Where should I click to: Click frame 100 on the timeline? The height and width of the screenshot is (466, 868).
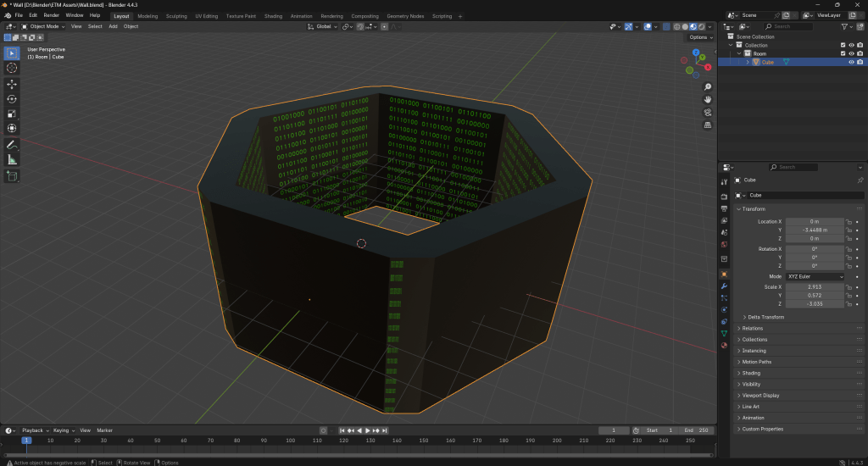(x=291, y=441)
